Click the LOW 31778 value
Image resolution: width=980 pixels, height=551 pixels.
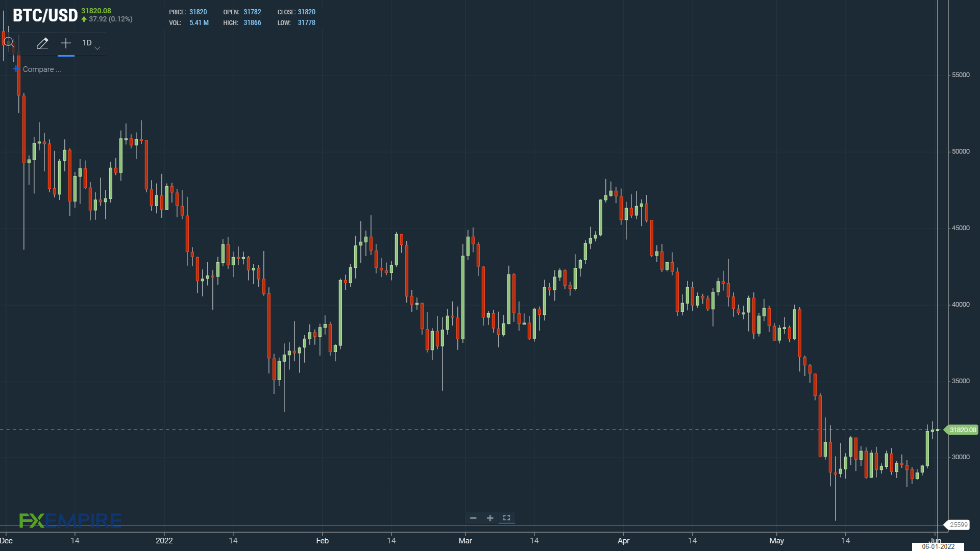tap(306, 23)
